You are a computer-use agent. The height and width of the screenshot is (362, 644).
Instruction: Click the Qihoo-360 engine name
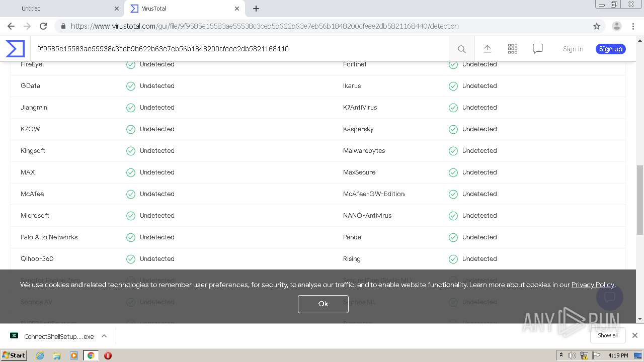click(37, 259)
